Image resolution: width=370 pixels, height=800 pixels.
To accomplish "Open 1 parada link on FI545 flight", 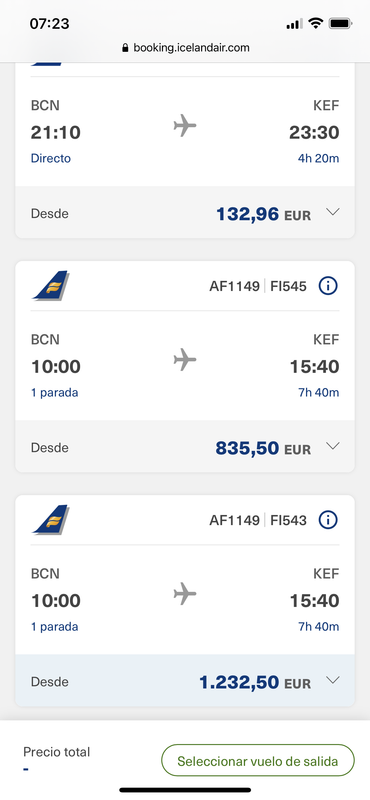I will point(55,393).
